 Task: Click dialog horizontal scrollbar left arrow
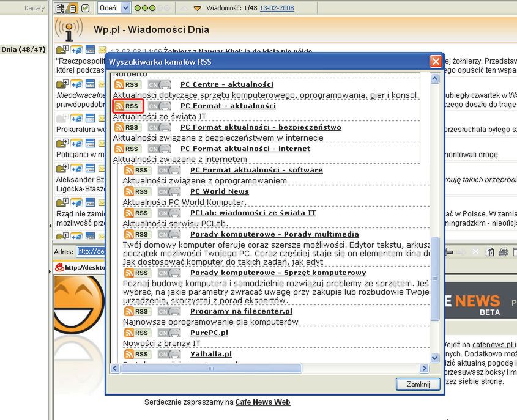115,368
